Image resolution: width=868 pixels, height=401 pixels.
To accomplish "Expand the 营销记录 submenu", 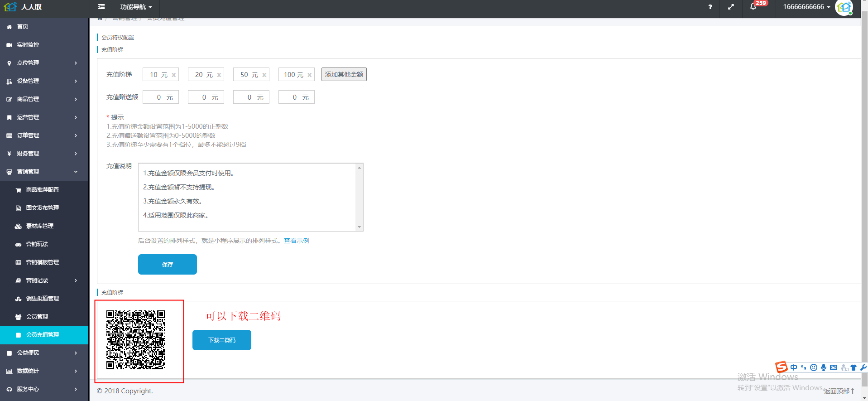I will pos(76,280).
